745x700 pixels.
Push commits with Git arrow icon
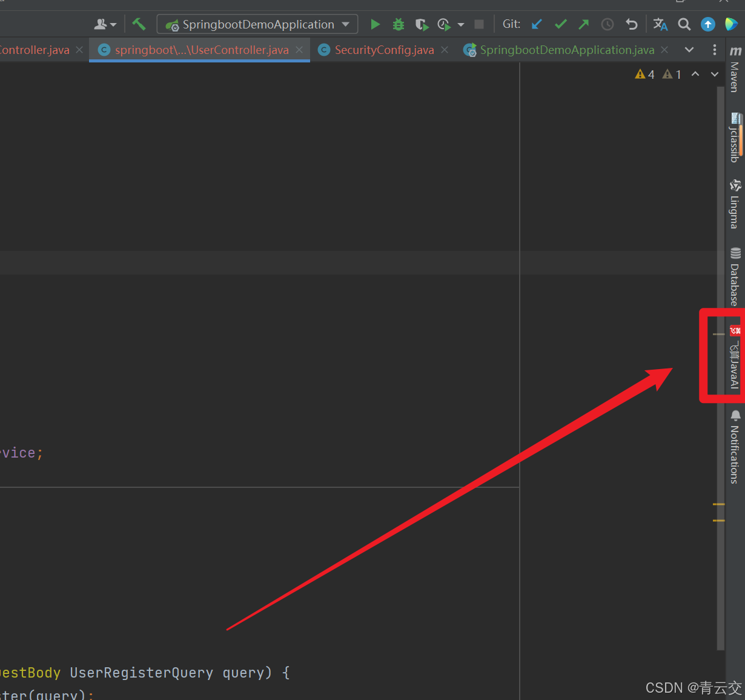(584, 24)
